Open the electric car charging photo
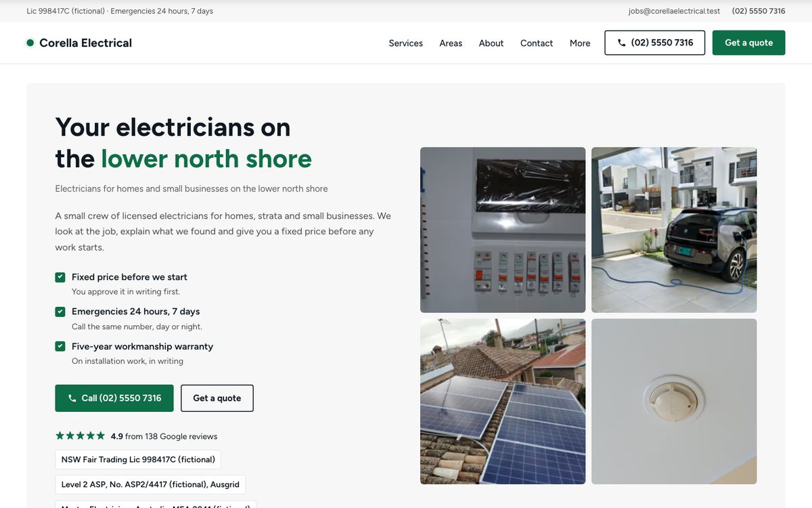Image resolution: width=812 pixels, height=508 pixels. coord(674,230)
